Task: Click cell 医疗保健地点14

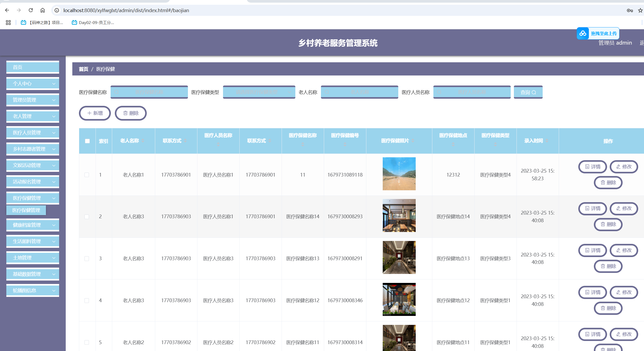Action: 453,217
